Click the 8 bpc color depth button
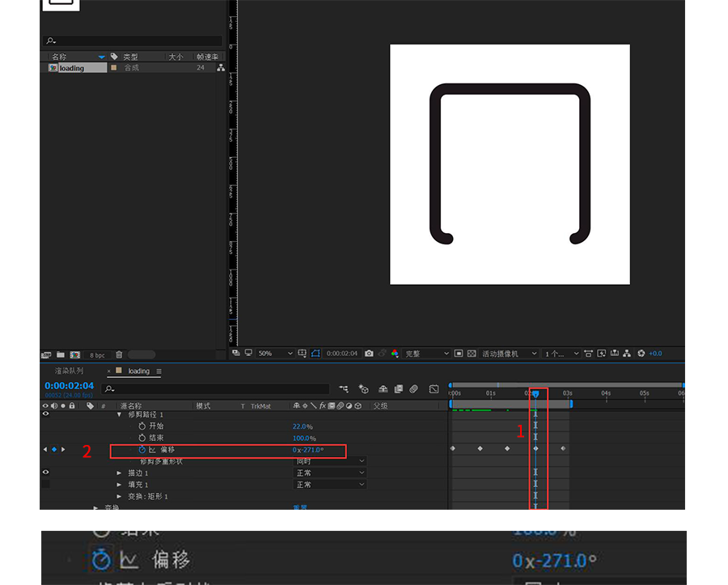 tap(97, 354)
